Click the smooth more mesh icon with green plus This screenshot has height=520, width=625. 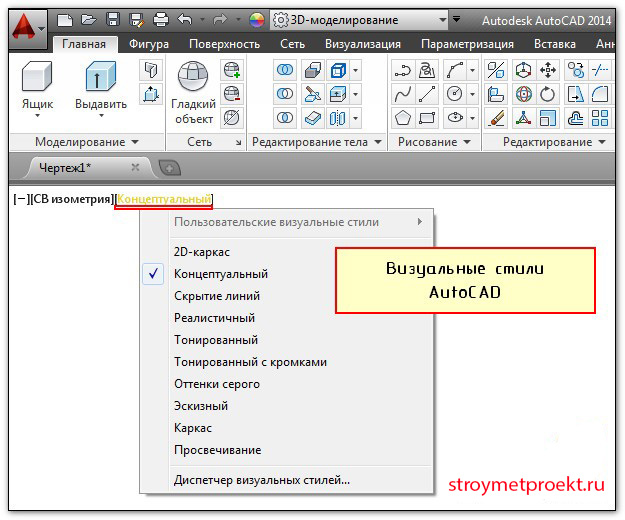232,70
